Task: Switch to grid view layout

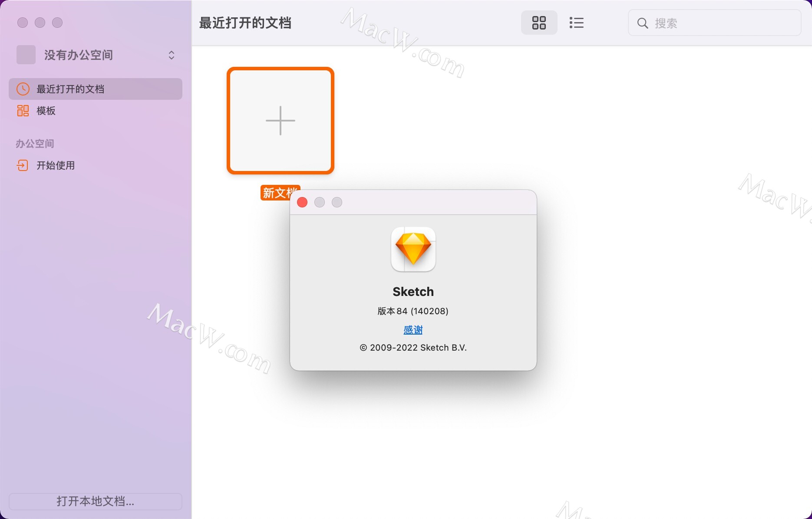Action: click(539, 23)
